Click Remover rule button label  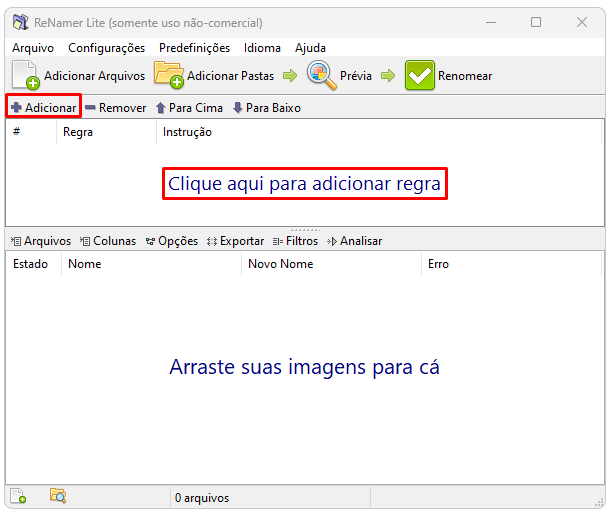[x=123, y=108]
